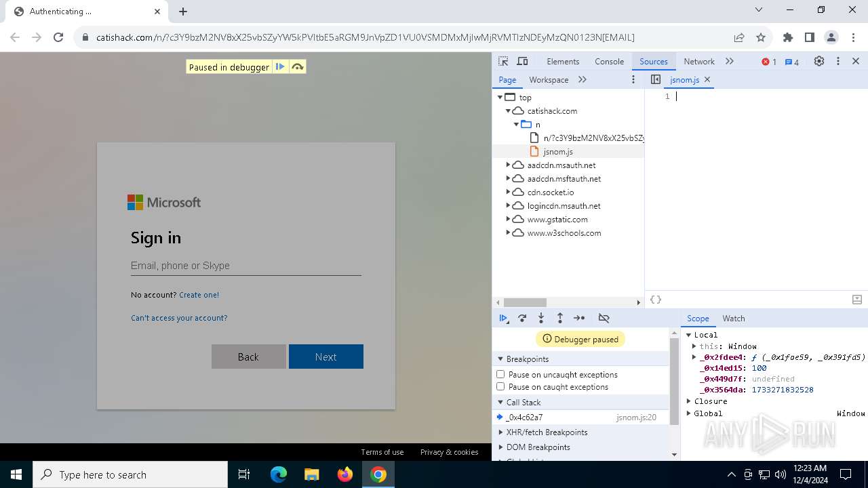Expand cdn.socket.io node

pos(508,192)
